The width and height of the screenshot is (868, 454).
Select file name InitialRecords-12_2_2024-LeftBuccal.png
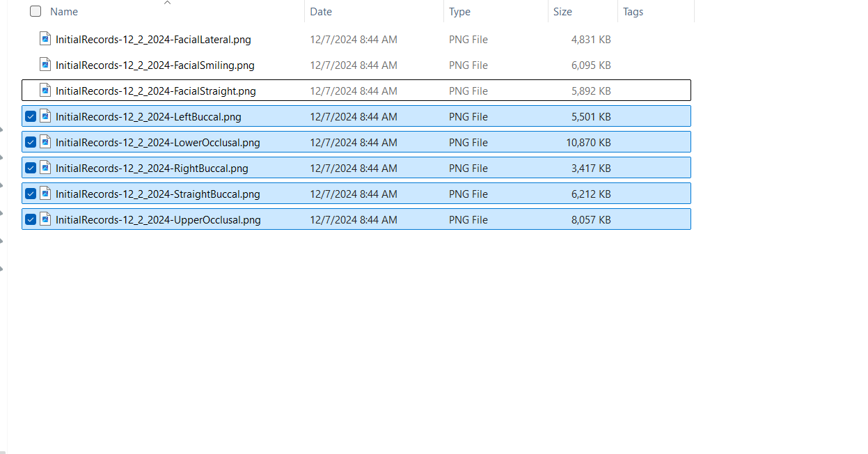pyautogui.click(x=148, y=117)
